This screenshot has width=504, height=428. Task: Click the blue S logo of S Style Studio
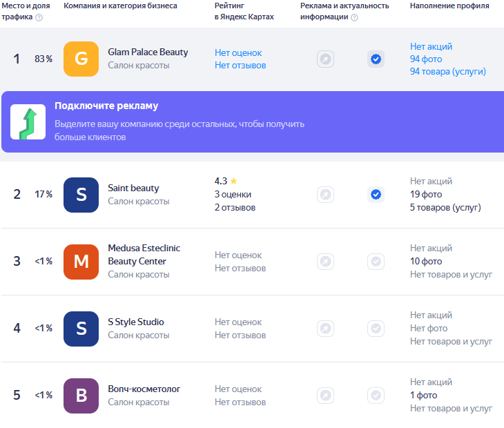[81, 329]
